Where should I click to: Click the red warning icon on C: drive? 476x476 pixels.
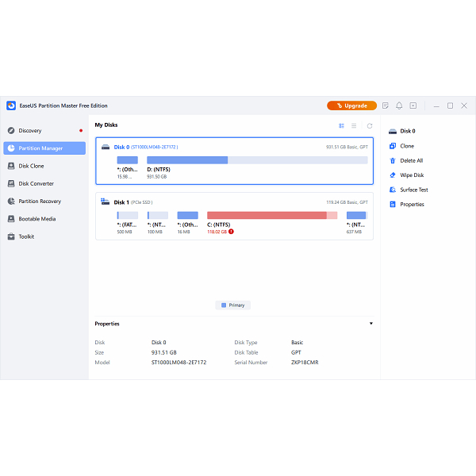click(232, 232)
